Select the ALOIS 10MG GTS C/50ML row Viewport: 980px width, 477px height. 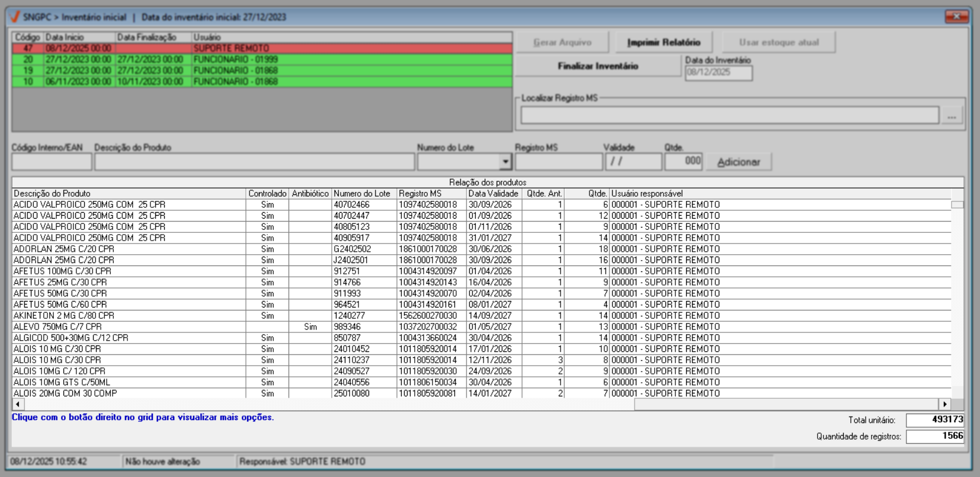tap(482, 382)
